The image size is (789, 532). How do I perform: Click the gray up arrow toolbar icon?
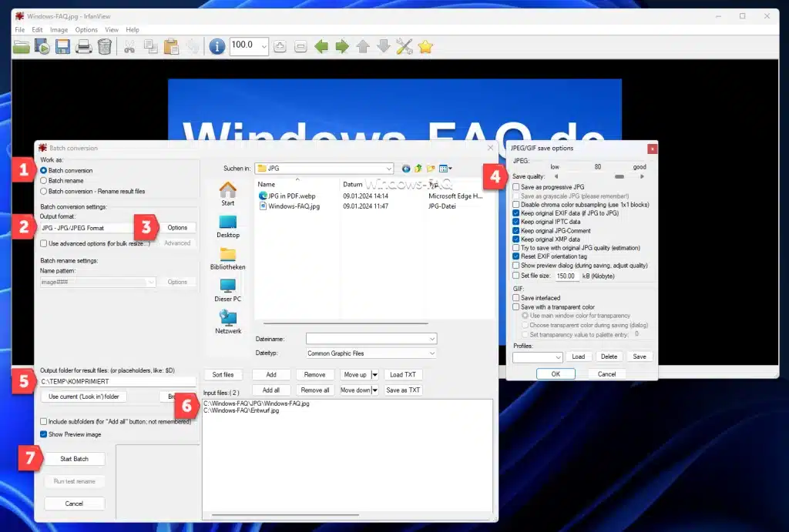point(363,47)
